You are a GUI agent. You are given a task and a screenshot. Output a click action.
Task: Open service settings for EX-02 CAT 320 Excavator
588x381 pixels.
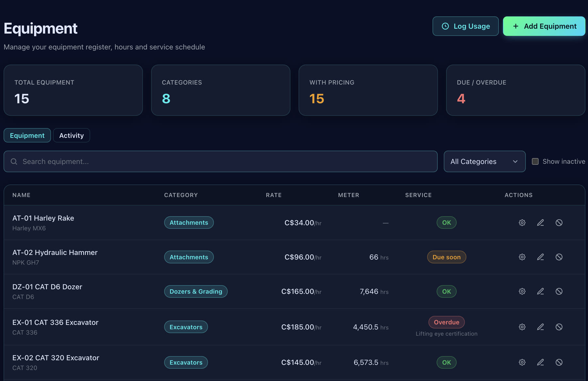[522, 362]
